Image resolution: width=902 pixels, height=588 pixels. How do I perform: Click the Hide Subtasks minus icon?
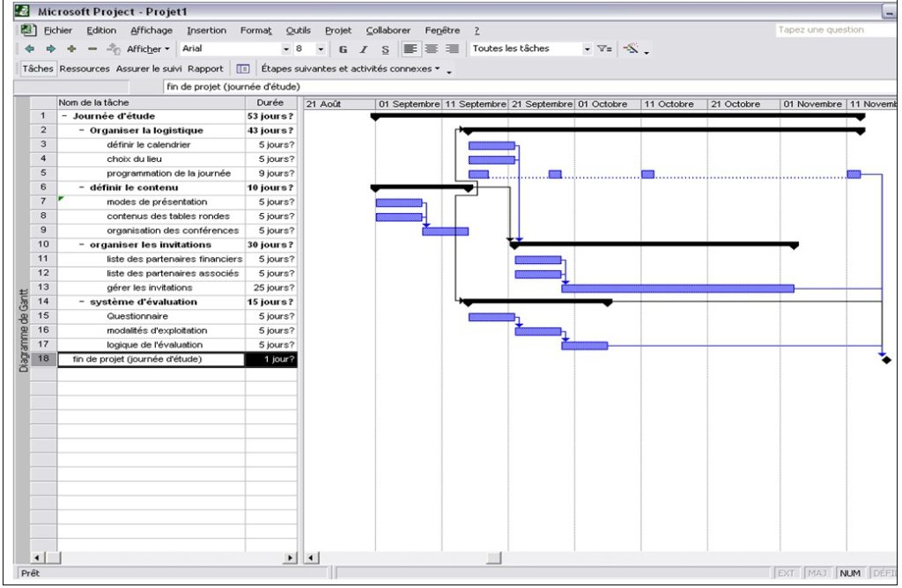tap(92, 49)
